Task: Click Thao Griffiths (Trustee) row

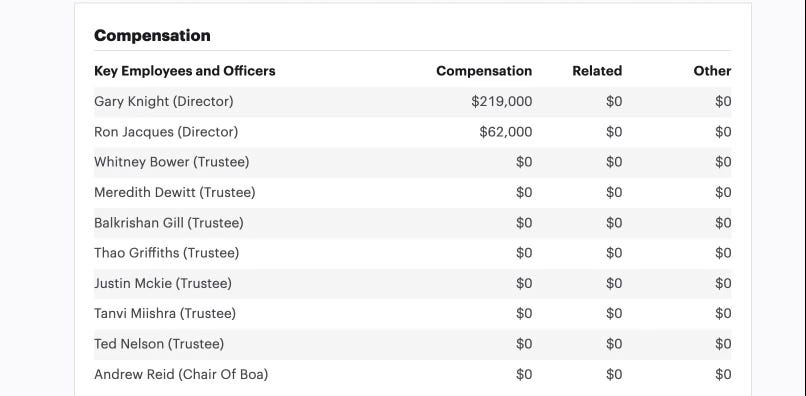Action: pyautogui.click(x=412, y=253)
